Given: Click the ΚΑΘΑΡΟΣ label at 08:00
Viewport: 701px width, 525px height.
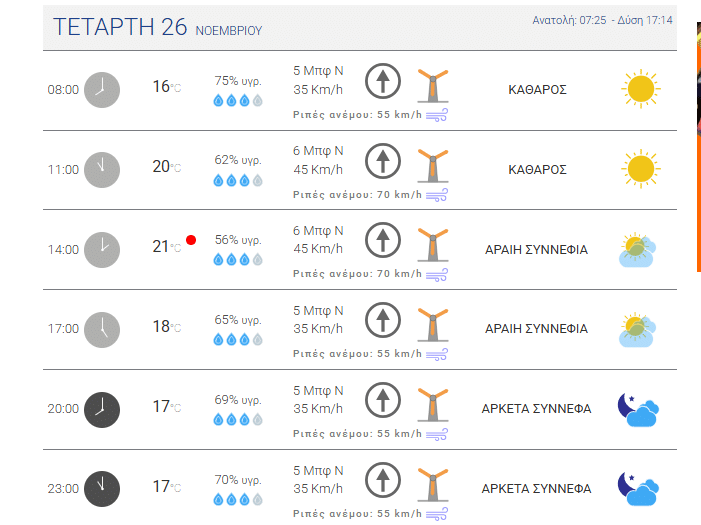Looking at the screenshot, I should pos(537,89).
